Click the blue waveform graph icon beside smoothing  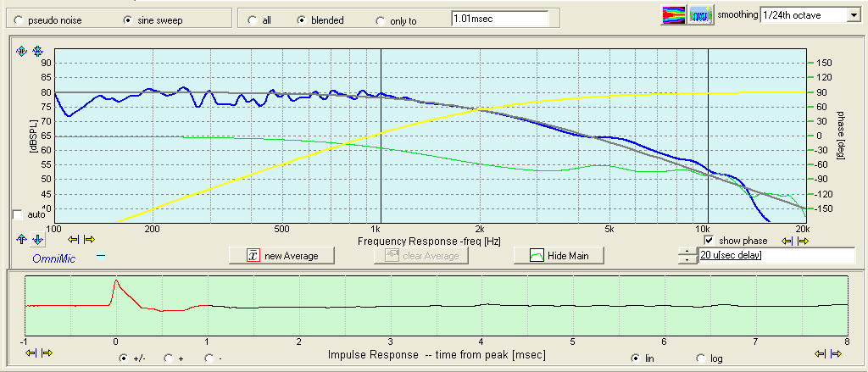[x=699, y=15]
